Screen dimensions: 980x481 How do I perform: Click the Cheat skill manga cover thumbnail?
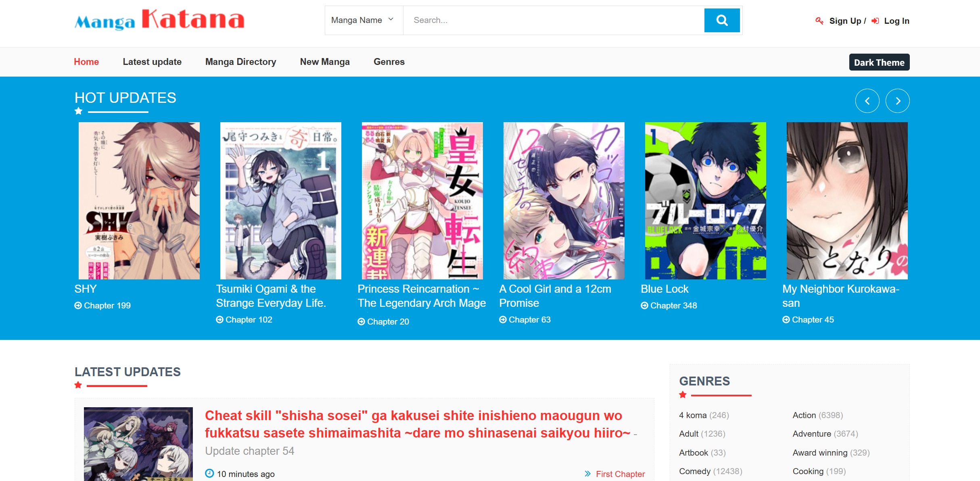tap(138, 444)
